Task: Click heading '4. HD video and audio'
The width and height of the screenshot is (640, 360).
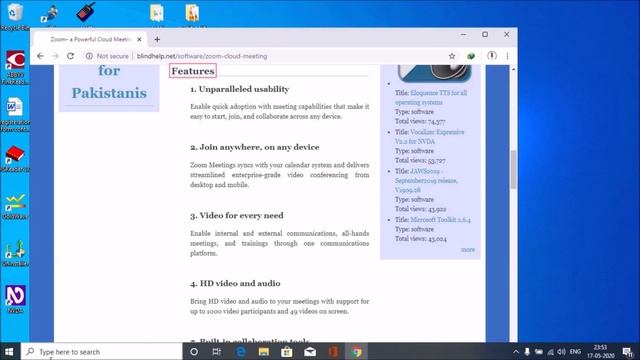Action: (x=235, y=283)
